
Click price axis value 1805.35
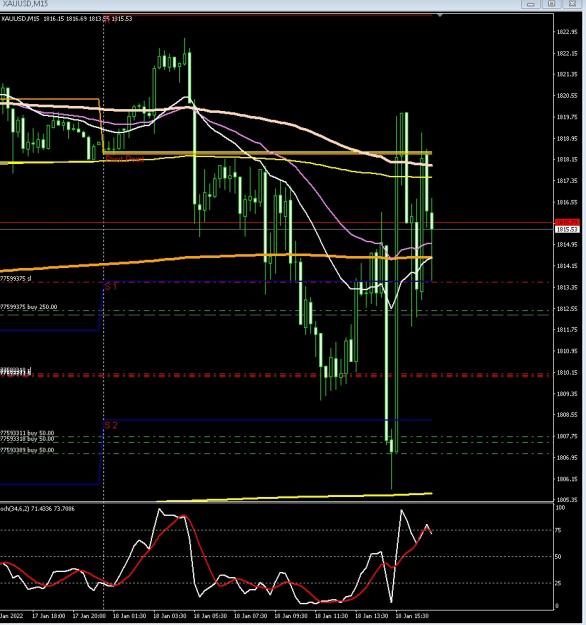[567, 500]
